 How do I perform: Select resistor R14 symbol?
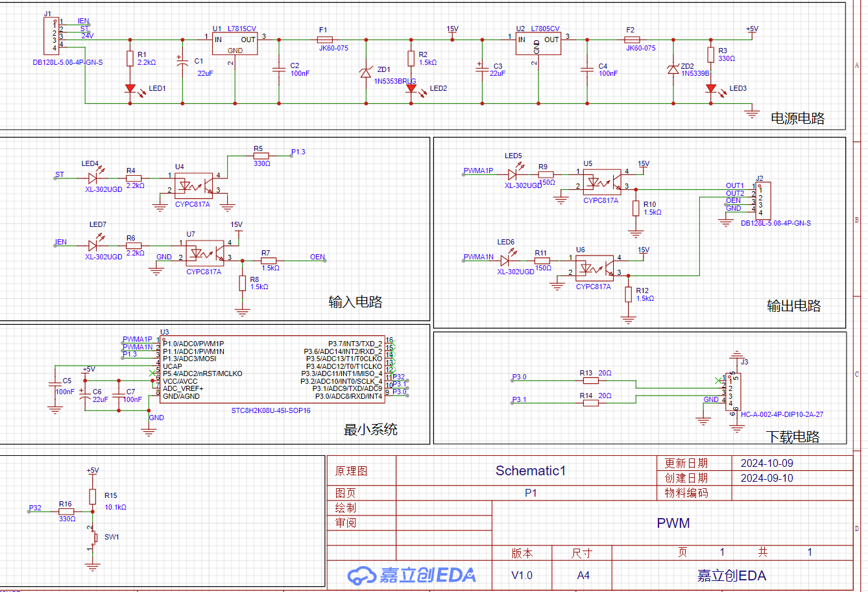(x=590, y=403)
